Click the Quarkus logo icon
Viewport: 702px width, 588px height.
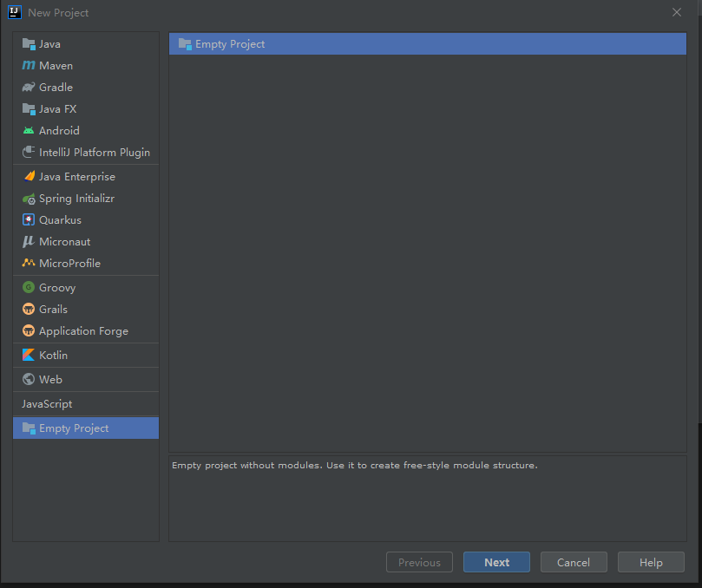point(29,219)
